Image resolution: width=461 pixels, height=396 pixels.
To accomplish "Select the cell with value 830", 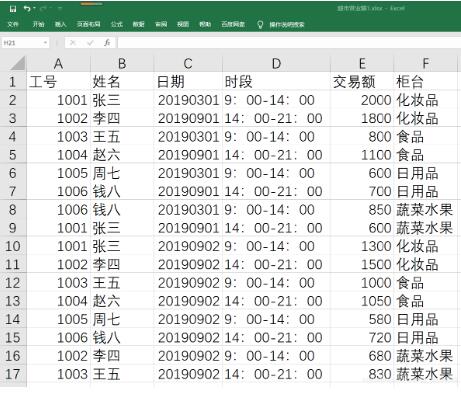I will point(362,374).
